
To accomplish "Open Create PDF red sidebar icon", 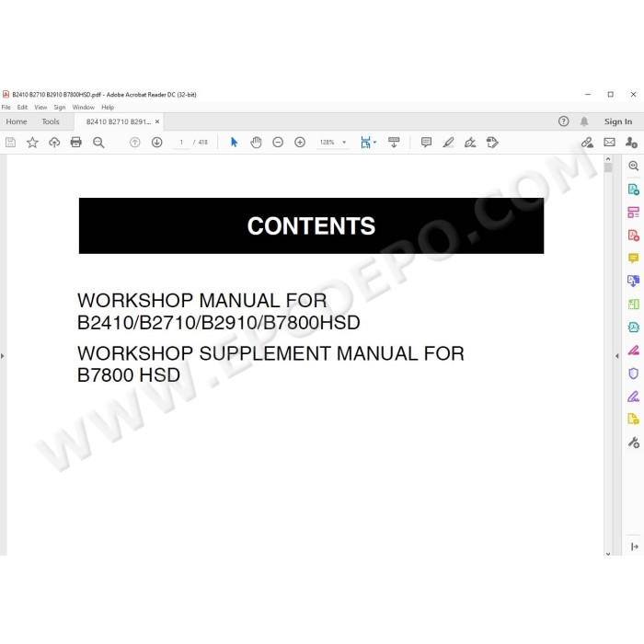I will [x=633, y=236].
